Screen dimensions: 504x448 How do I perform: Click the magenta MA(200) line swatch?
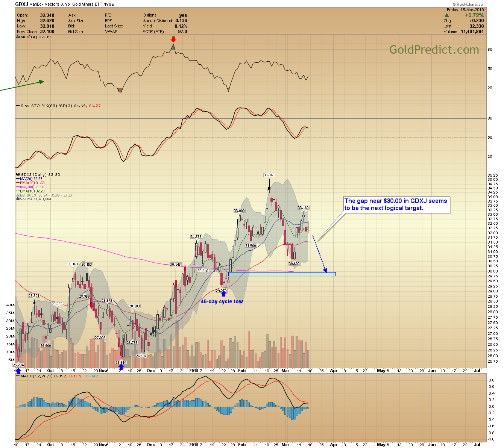pyautogui.click(x=18, y=187)
